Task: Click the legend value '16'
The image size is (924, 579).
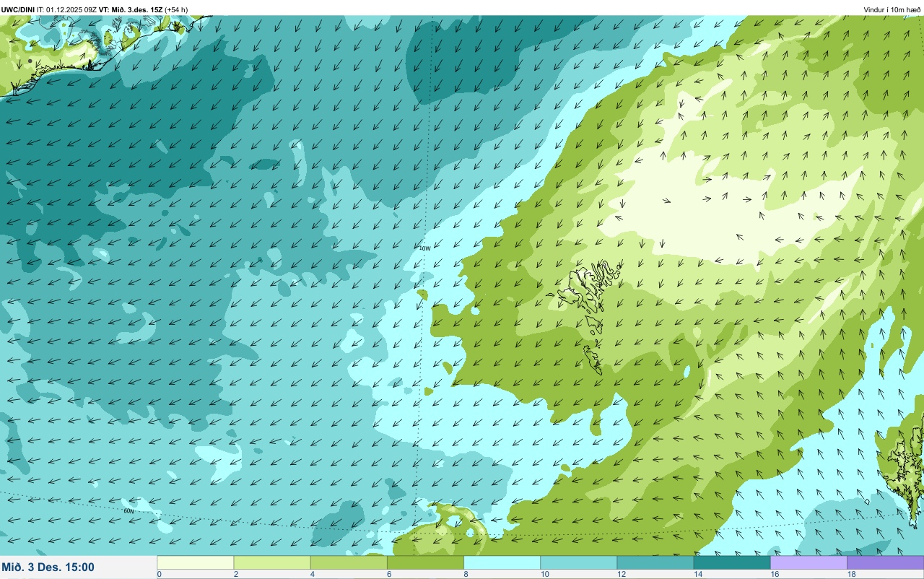Action: 774,575
